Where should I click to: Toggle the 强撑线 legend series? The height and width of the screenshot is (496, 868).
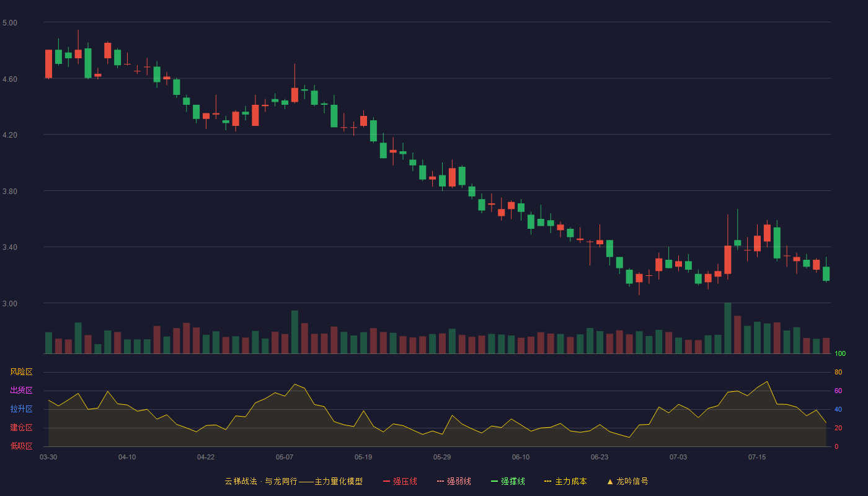pyautogui.click(x=508, y=481)
